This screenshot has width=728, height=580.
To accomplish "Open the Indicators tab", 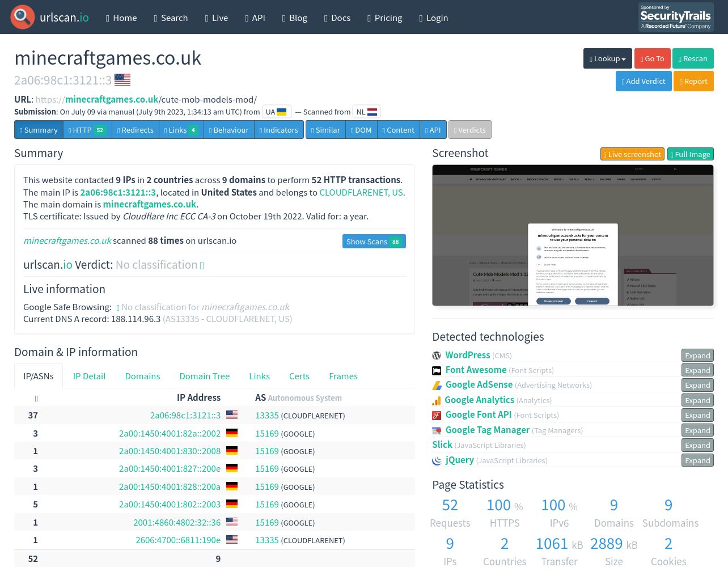I will click(278, 130).
